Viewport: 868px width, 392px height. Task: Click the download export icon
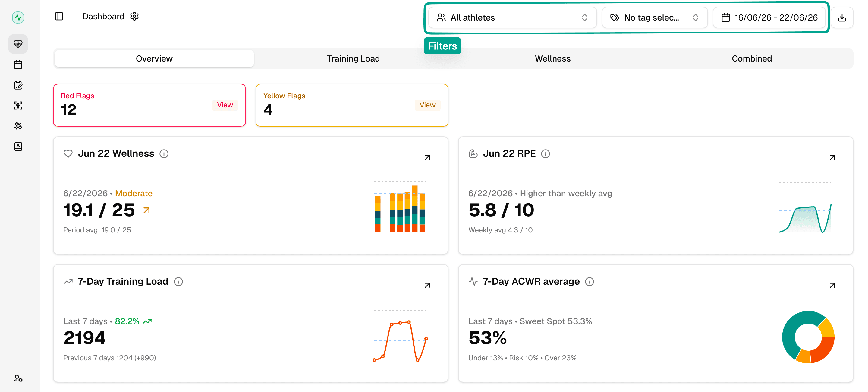[x=842, y=17]
